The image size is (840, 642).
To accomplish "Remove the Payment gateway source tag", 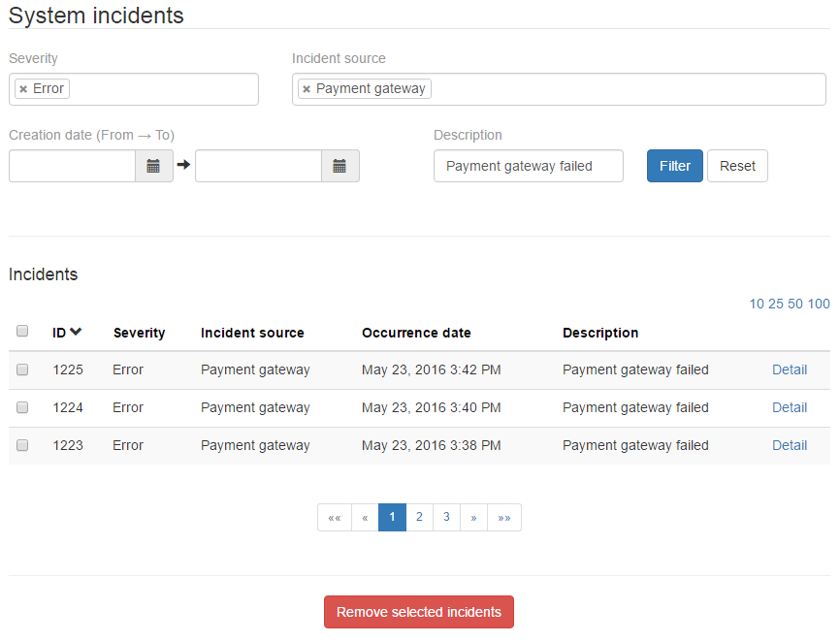I will point(307,89).
